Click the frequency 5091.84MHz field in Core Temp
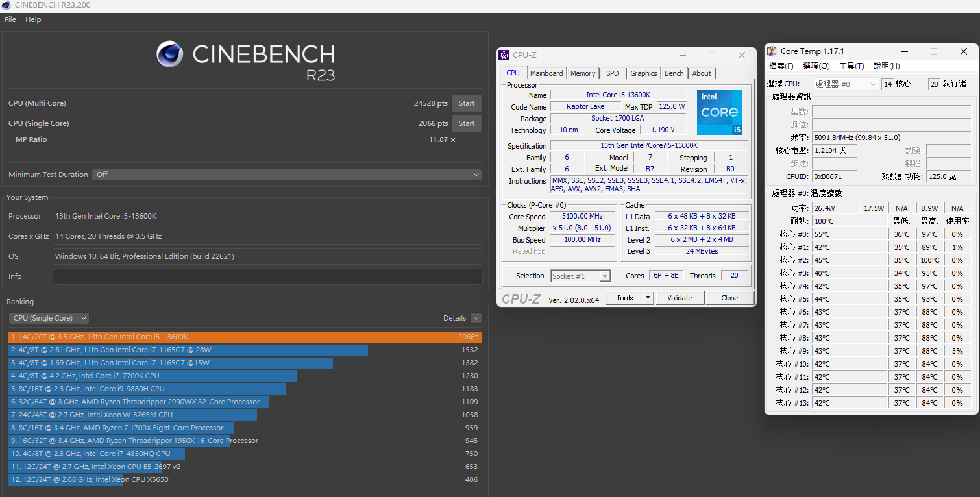Image resolution: width=980 pixels, height=497 pixels. click(x=891, y=138)
